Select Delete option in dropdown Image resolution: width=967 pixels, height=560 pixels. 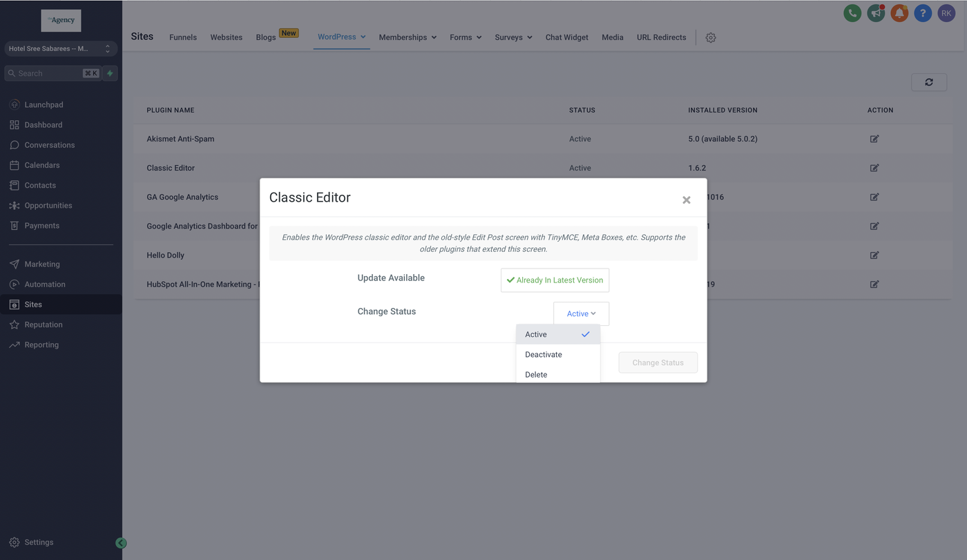pos(558,374)
